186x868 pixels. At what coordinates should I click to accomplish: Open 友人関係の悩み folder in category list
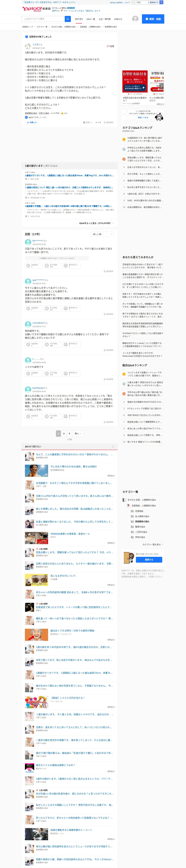[140, 516]
